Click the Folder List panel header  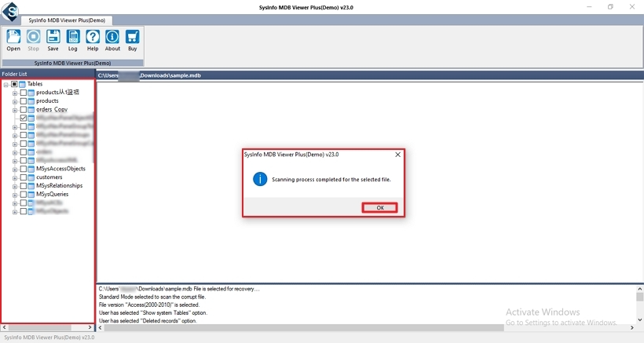48,74
